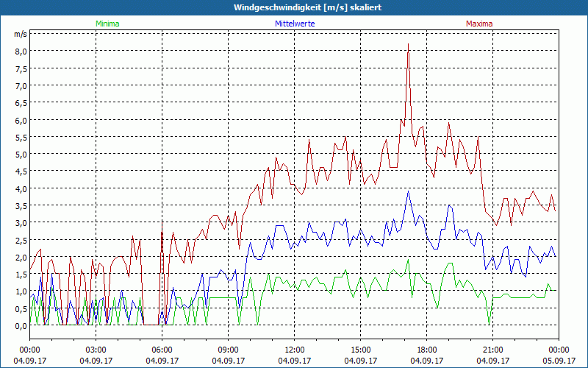This screenshot has height=368, width=588.
Task: Click the 05.09.17 date label
Action: [x=559, y=361]
